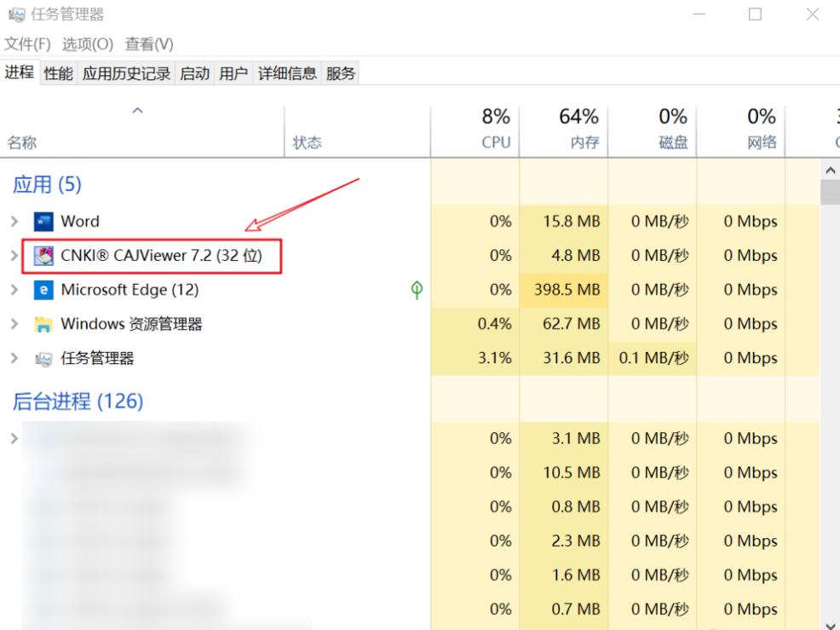
Task: Open the 选项(O) menu
Action: tap(88, 43)
